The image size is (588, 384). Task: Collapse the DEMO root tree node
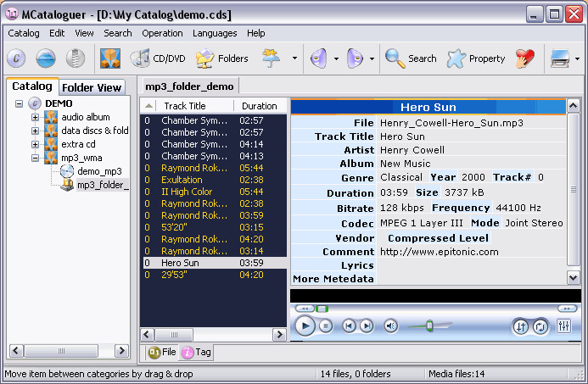point(20,103)
